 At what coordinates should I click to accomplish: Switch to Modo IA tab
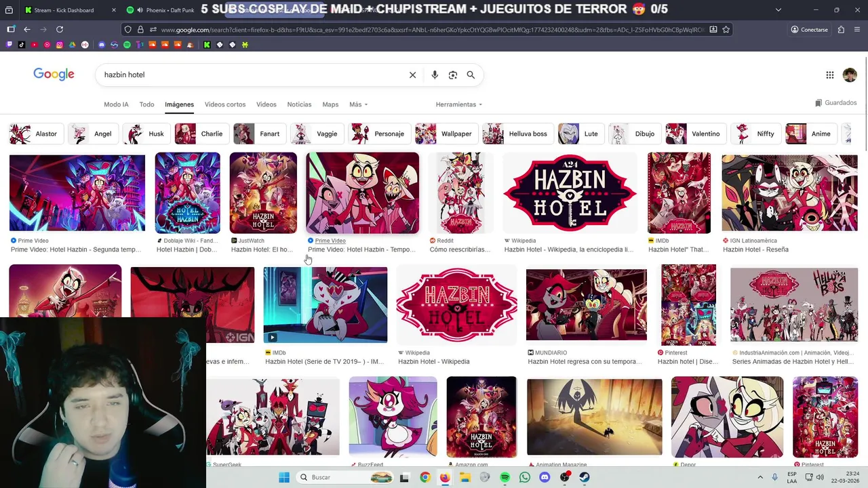tap(116, 104)
